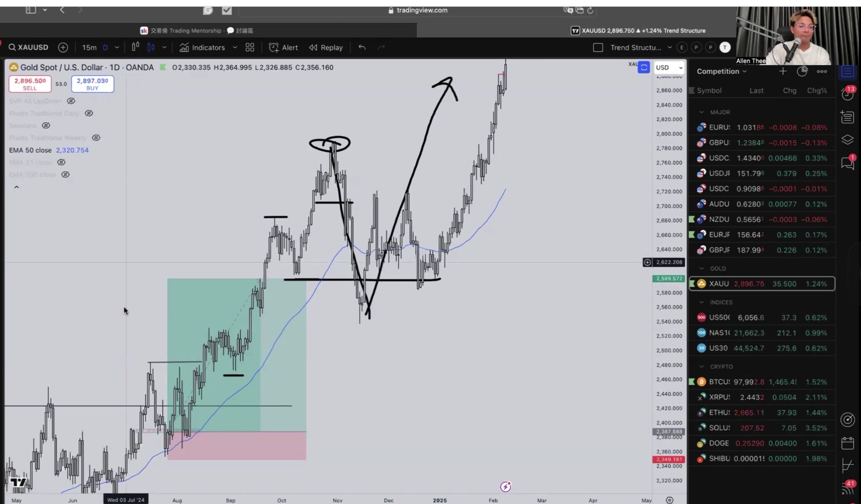Open the layout grid selector

coord(250,47)
